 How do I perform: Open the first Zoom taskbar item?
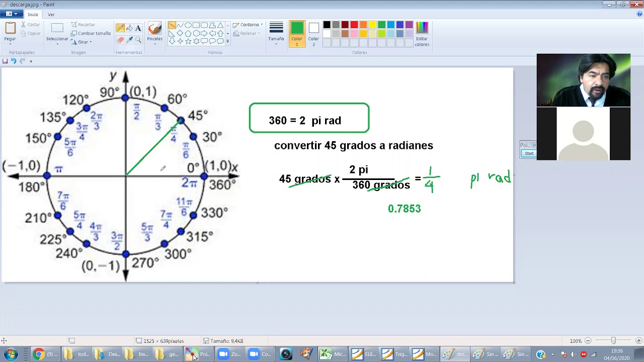coord(229,354)
